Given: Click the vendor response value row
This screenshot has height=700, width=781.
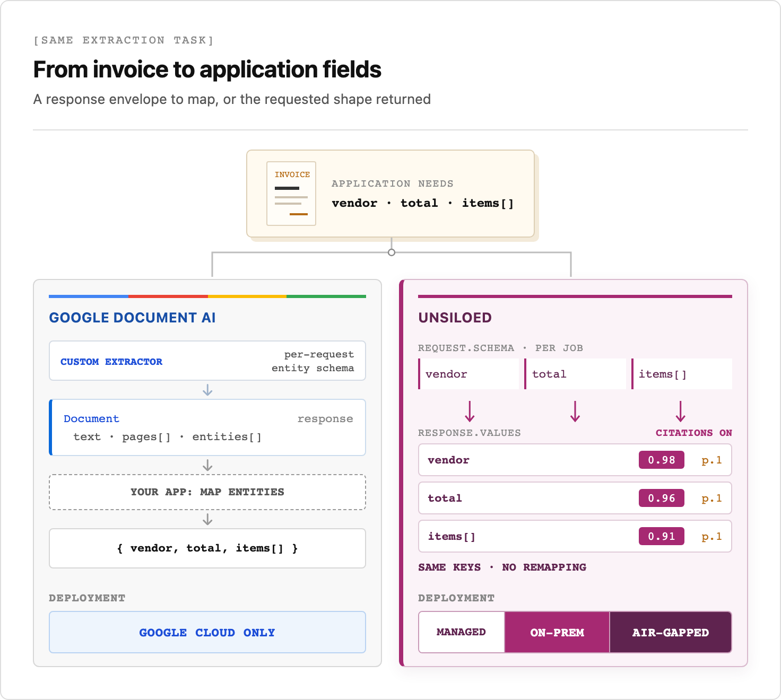Looking at the screenshot, I should click(x=575, y=460).
